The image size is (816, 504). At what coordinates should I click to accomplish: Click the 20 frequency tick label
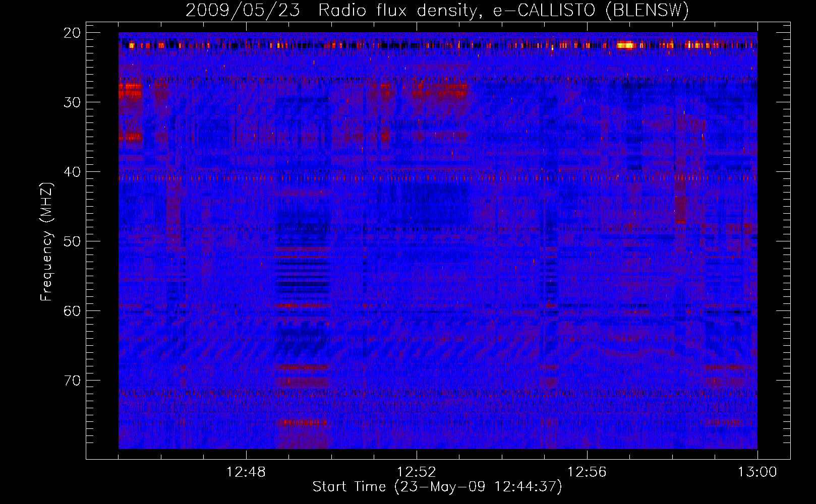click(x=72, y=33)
